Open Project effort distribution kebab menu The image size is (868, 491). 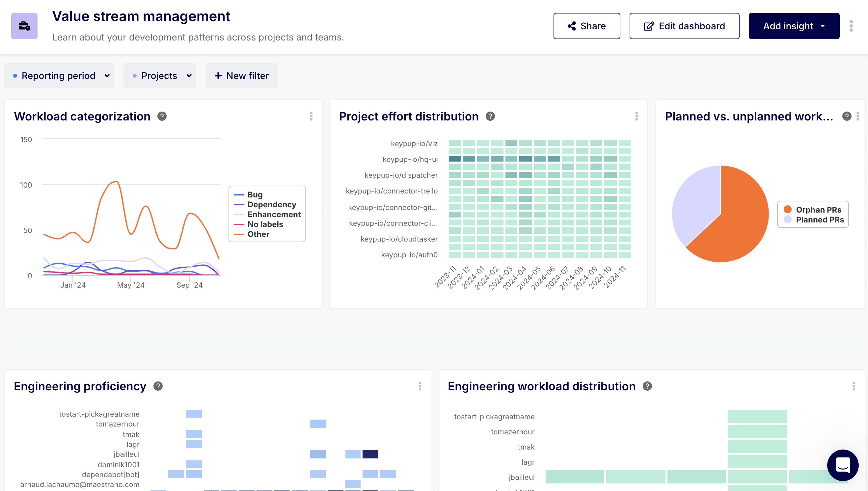636,116
